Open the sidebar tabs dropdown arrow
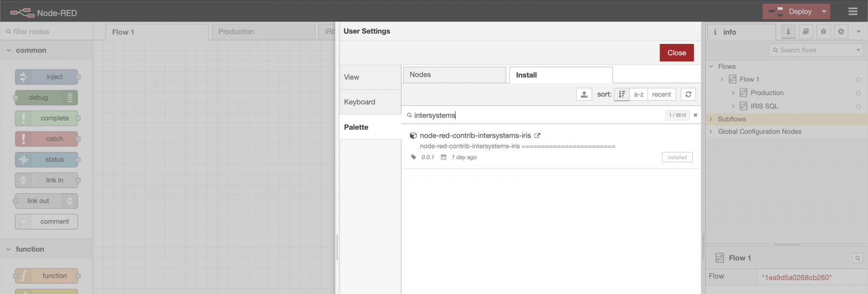 (858, 31)
